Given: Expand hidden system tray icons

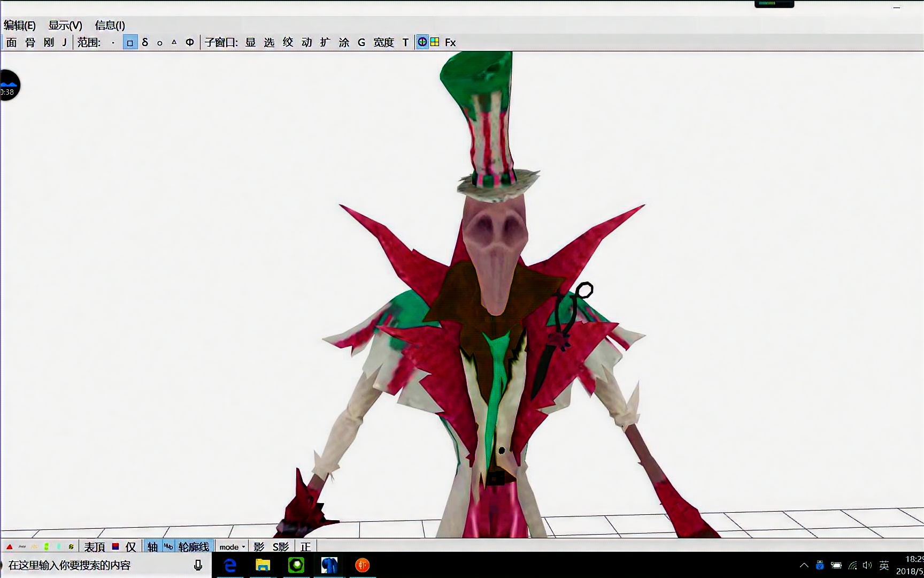Looking at the screenshot, I should click(x=804, y=565).
